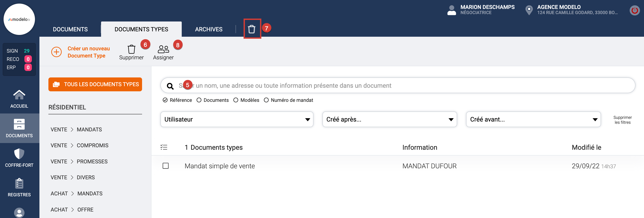The image size is (644, 218).
Task: Click the document search input field
Action: point(400,85)
